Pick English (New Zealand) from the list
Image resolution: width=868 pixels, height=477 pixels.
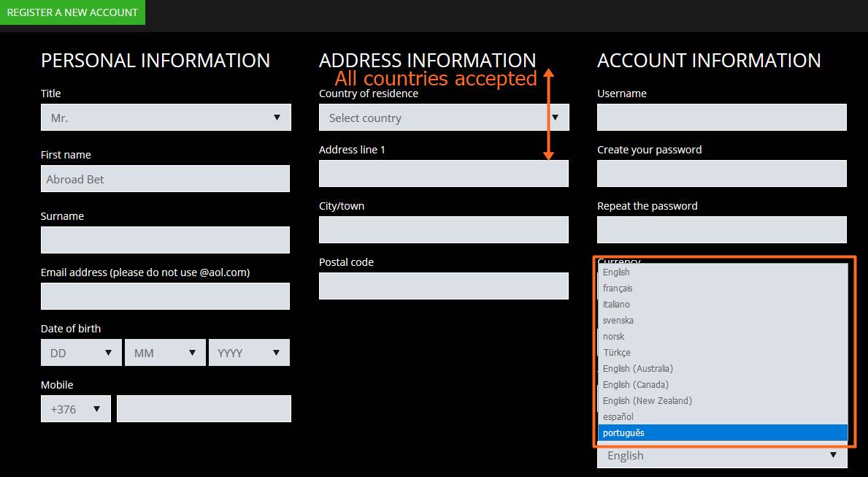tap(723, 400)
